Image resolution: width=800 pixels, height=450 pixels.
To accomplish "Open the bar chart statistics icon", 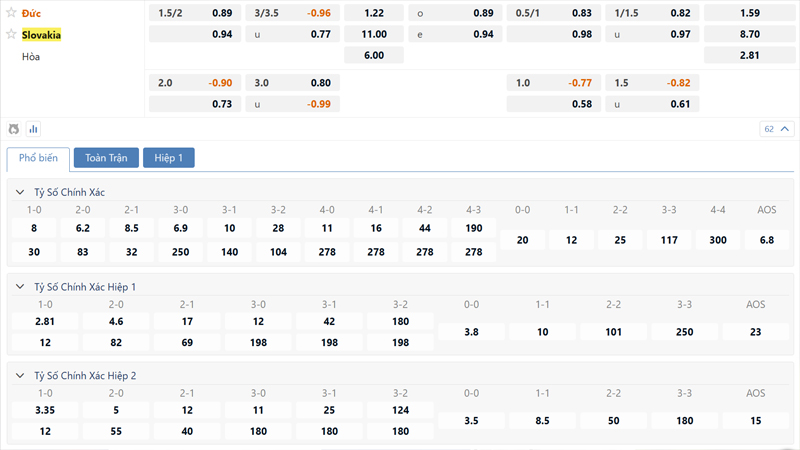I will (33, 129).
